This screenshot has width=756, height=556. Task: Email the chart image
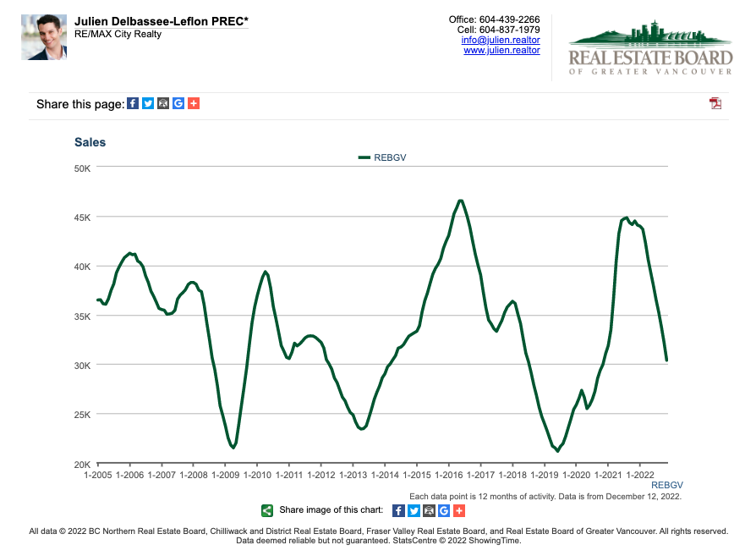click(x=429, y=510)
